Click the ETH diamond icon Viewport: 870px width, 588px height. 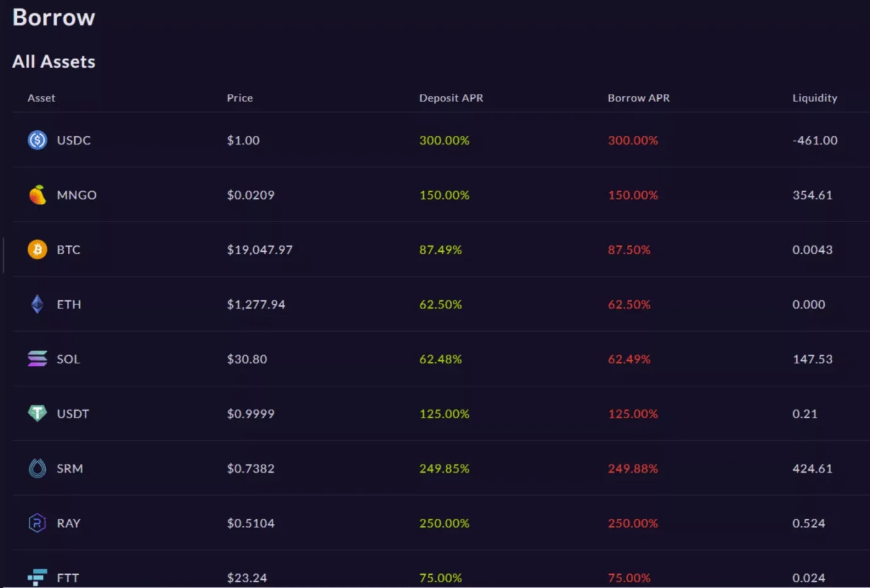pos(38,304)
